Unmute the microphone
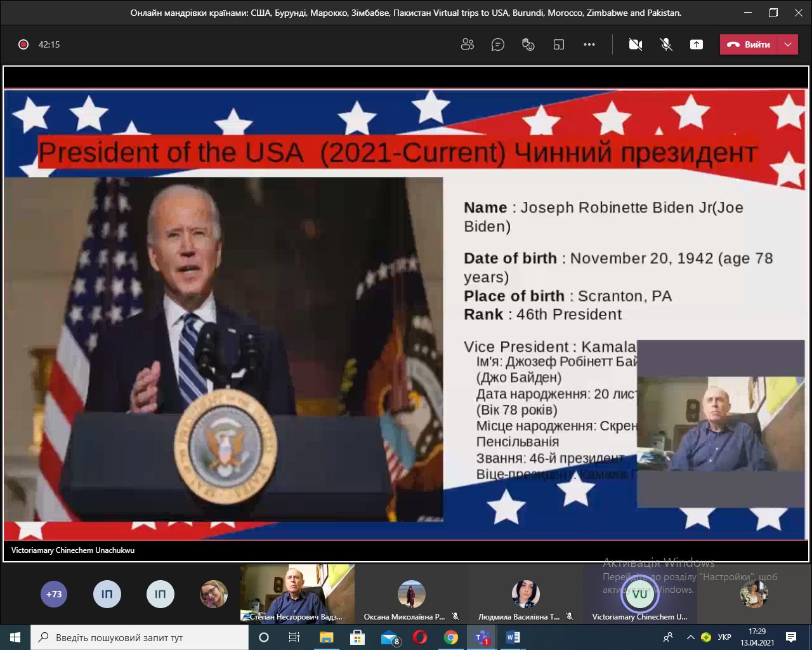Viewport: 812px width, 650px height. pos(665,44)
